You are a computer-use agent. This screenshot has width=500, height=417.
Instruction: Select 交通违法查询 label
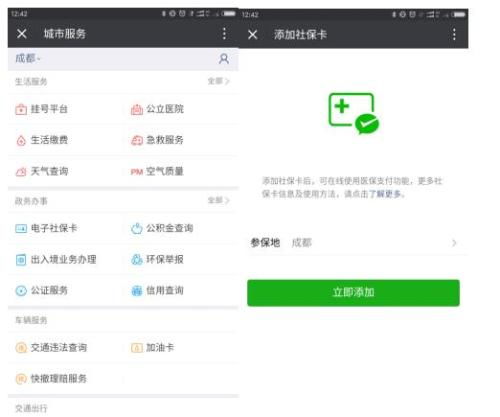pos(59,347)
